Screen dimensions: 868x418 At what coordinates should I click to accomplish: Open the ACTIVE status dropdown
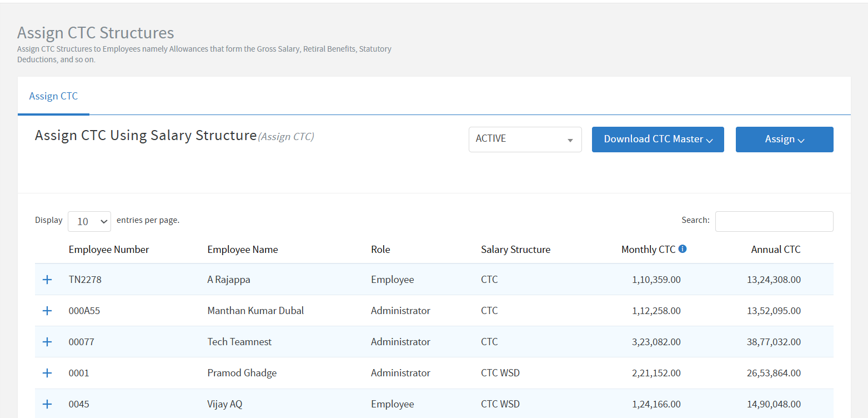(x=525, y=140)
